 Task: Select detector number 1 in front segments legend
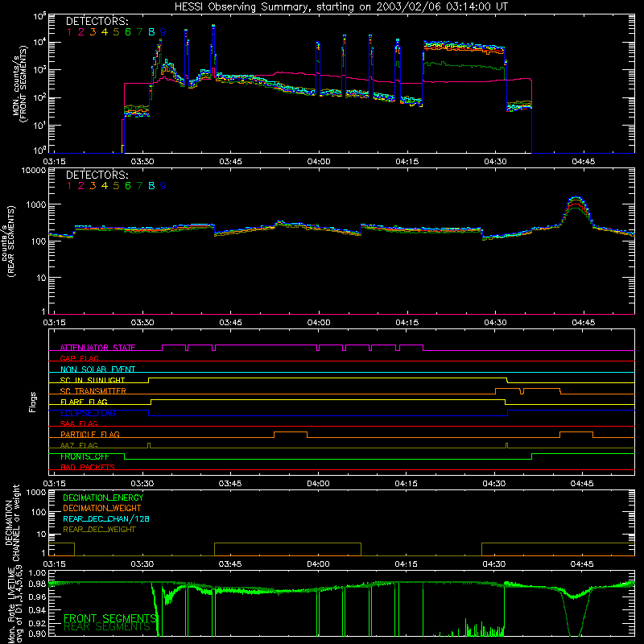click(x=69, y=32)
